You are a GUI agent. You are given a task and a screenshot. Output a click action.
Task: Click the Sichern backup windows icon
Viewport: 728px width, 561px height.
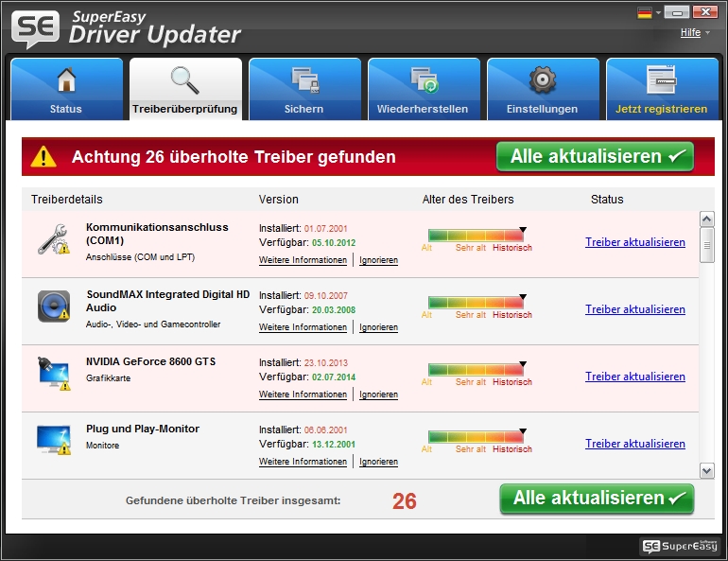coord(305,79)
